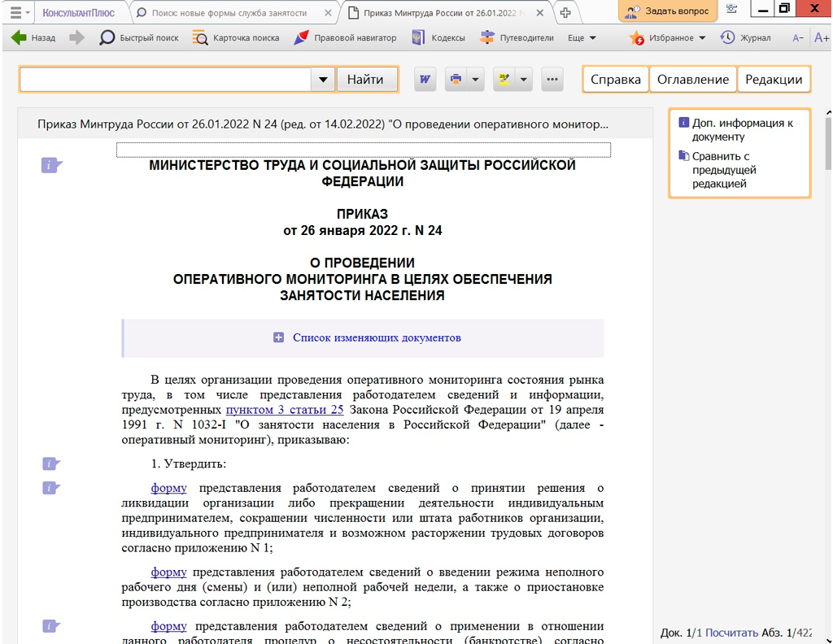Open the dropdown arrow next to Избранное
This screenshot has height=644, width=833.
702,37
